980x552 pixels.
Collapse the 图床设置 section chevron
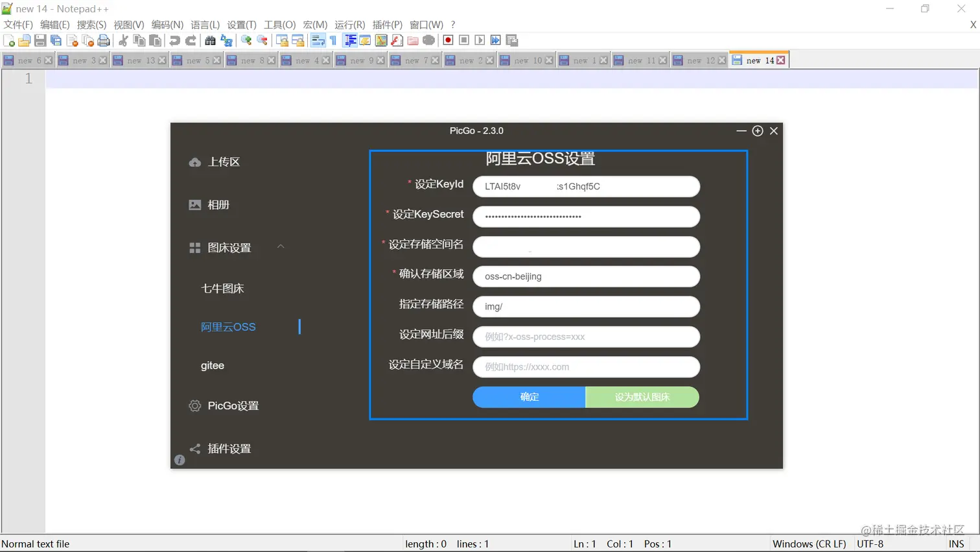[x=281, y=246]
